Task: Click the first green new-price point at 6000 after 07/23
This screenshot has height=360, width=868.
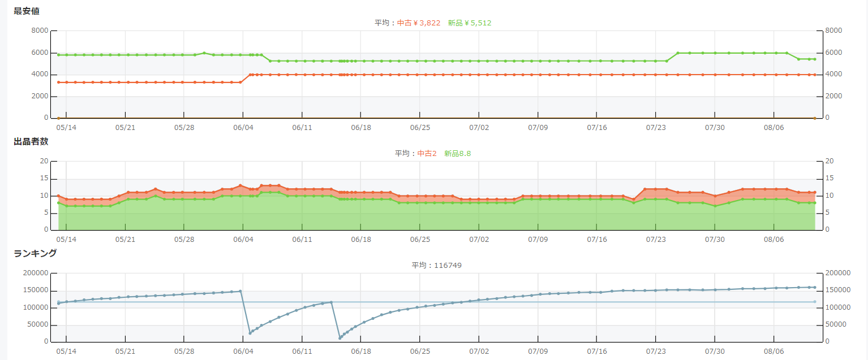Action: click(x=678, y=53)
